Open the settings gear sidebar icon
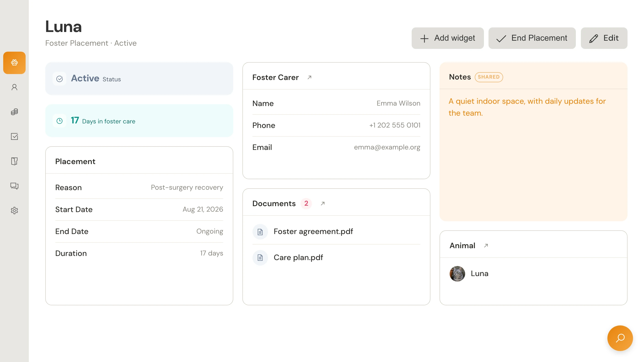Viewport: 644px width, 362px height. click(14, 210)
